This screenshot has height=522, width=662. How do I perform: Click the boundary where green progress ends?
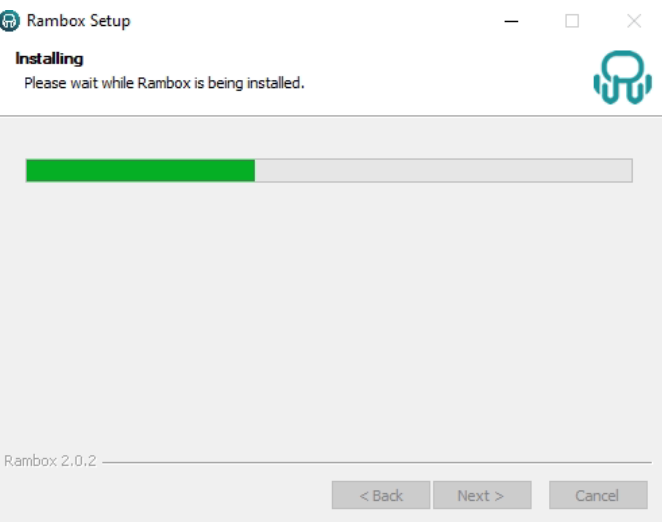point(255,171)
